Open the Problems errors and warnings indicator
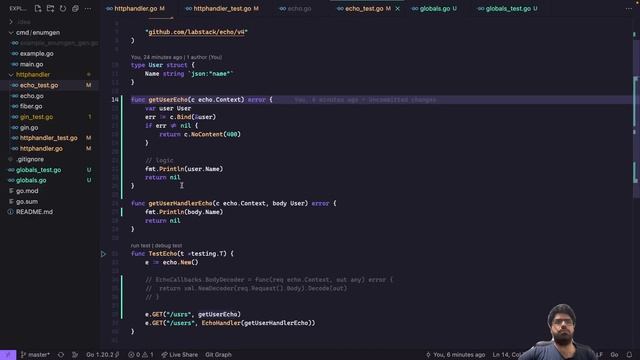Viewport: 640px width, 360px height. (141, 355)
